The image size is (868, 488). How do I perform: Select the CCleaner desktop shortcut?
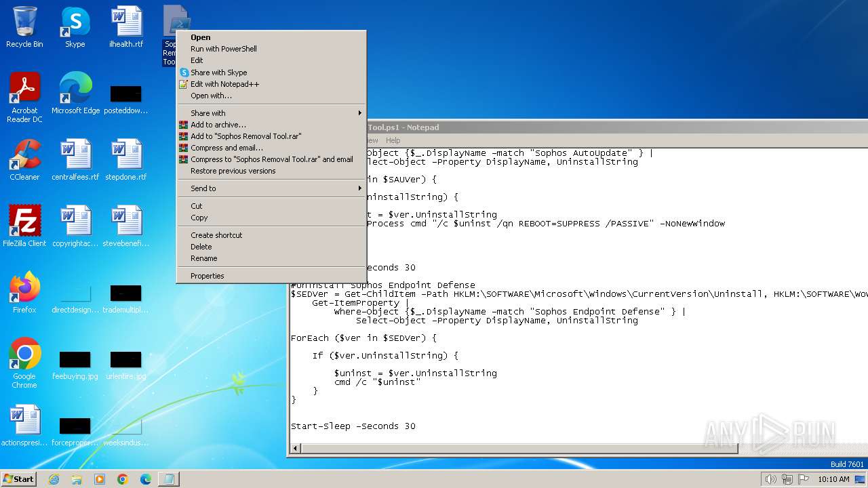[x=24, y=160]
